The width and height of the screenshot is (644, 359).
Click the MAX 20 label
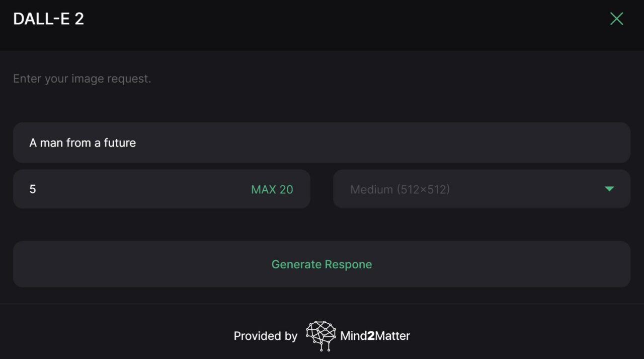click(x=272, y=189)
